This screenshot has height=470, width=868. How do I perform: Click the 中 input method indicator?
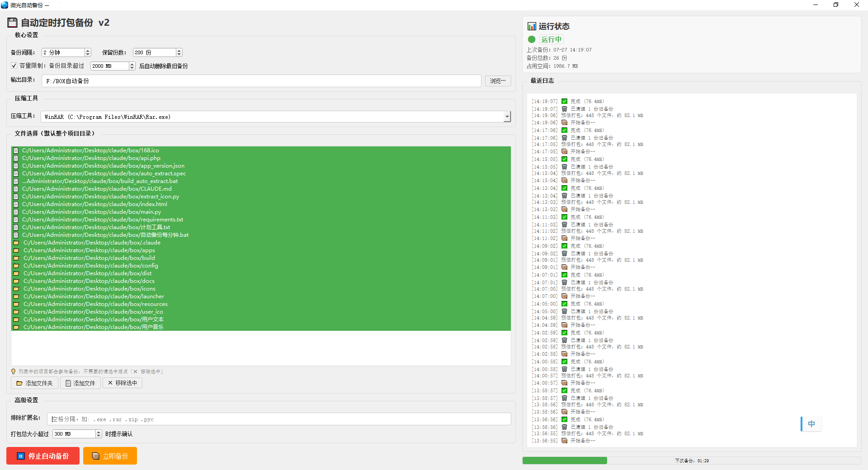[x=811, y=424]
